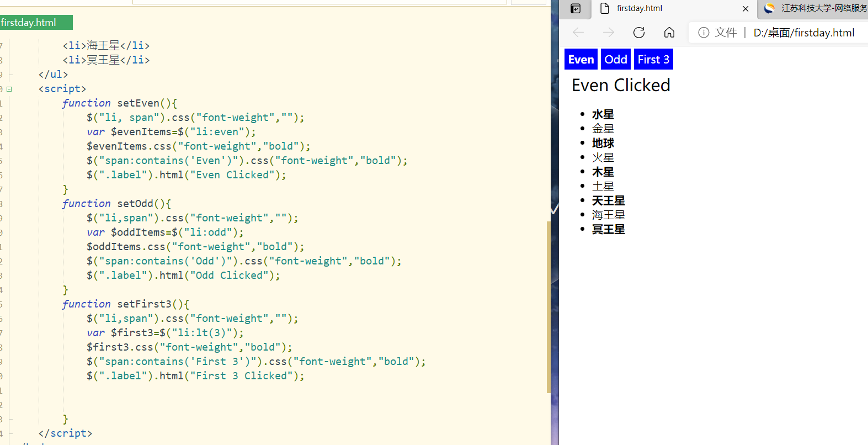Click the function setEven code line

tap(120, 103)
